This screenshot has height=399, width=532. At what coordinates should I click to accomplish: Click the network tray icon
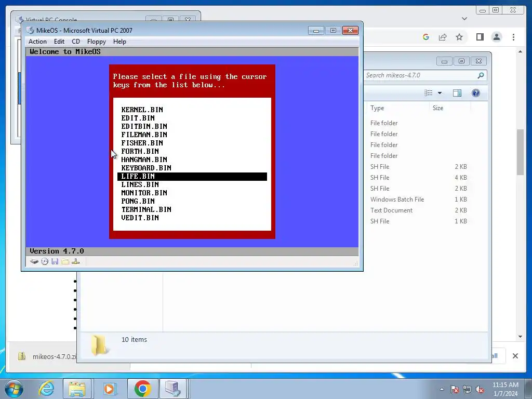click(x=467, y=390)
